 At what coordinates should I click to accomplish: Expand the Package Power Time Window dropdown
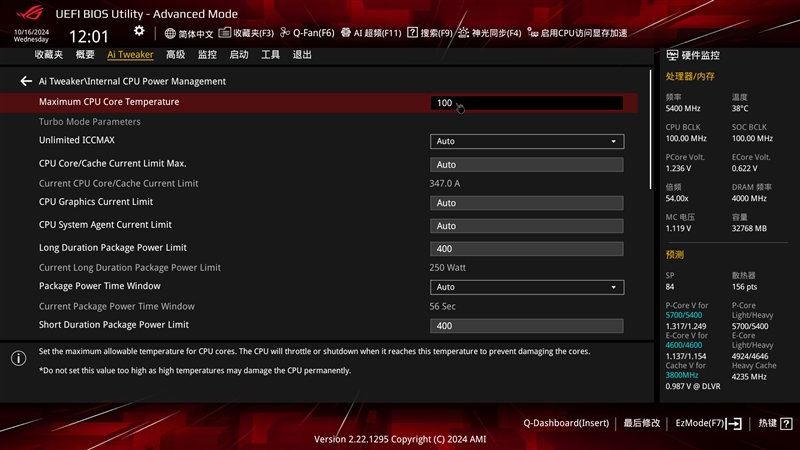tap(527, 287)
